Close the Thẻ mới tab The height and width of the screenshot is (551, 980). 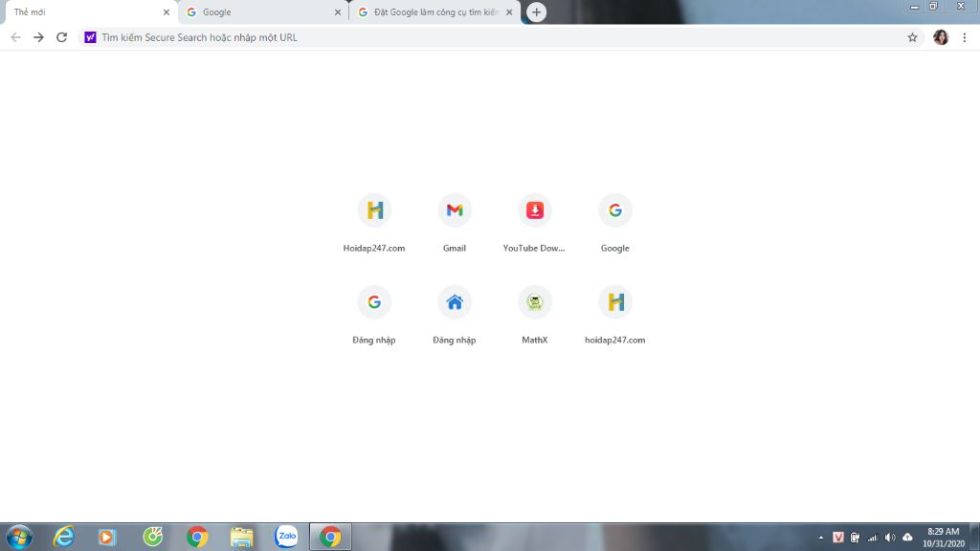click(167, 12)
